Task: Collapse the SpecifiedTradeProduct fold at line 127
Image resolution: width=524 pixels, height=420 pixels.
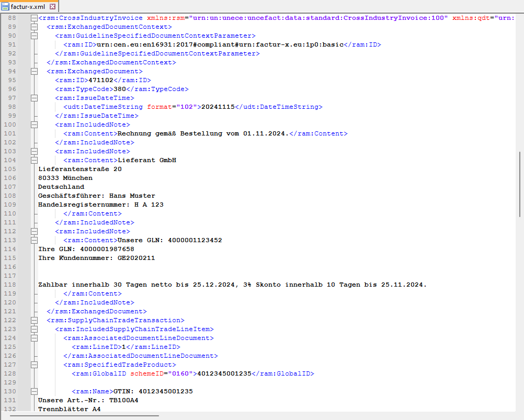Action: [x=34, y=364]
